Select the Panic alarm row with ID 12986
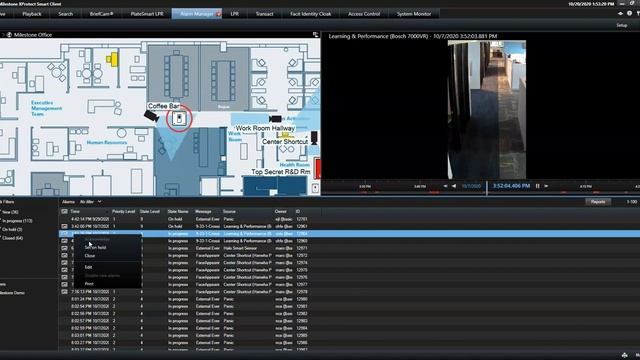Viewport: 640px width, 360px height. [349, 343]
